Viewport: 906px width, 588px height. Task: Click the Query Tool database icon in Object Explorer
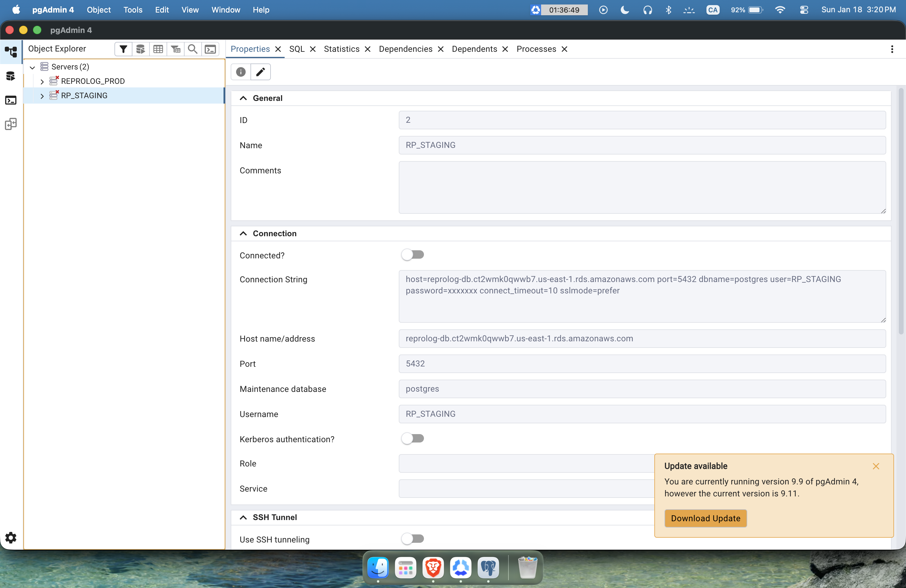click(x=141, y=49)
